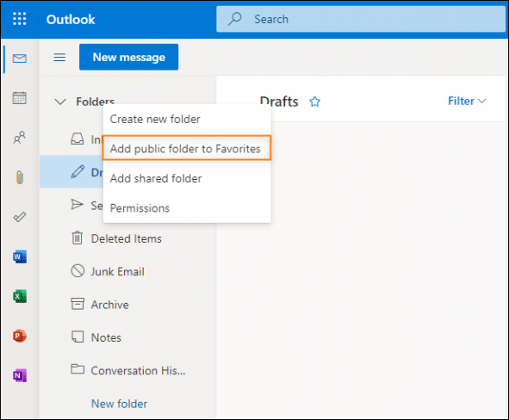Image resolution: width=509 pixels, height=420 pixels.
Task: Launch Word from the sidebar
Action: [20, 256]
